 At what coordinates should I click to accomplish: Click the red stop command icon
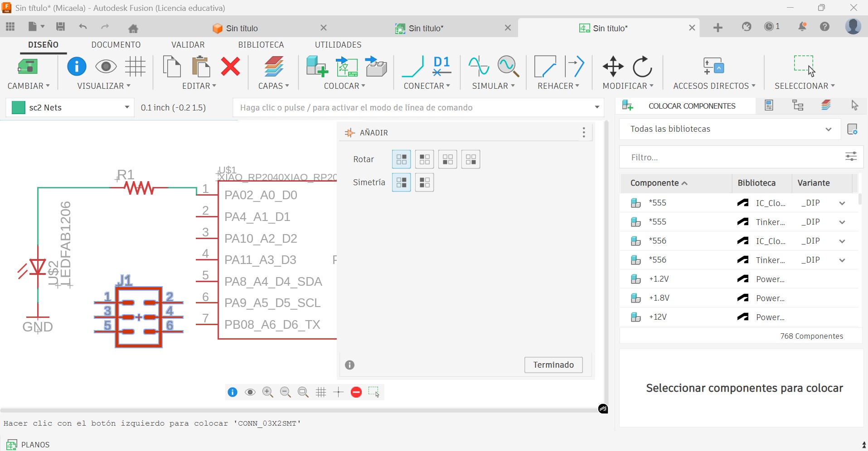[x=356, y=392]
